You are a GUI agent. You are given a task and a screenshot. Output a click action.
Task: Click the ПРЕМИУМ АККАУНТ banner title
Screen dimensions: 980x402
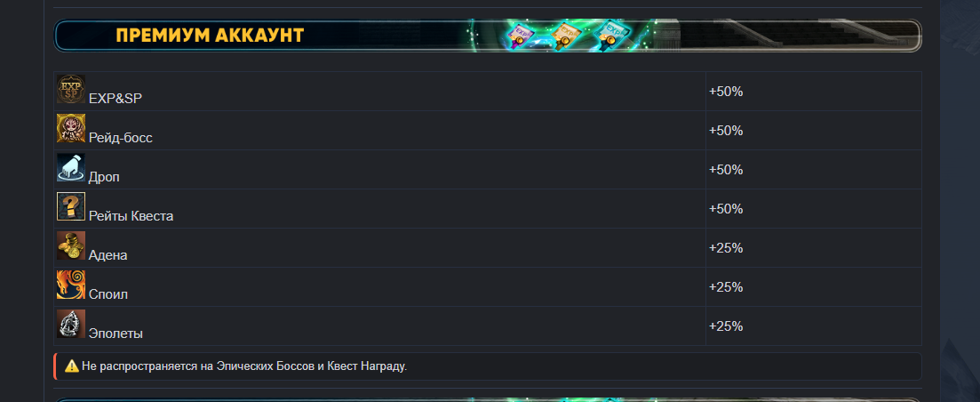(210, 35)
